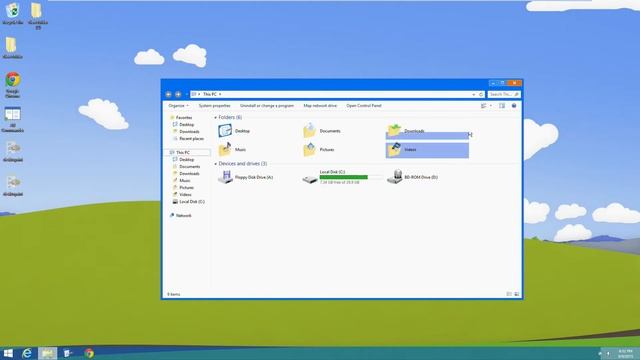Select Network in the navigation pane

[x=180, y=216]
